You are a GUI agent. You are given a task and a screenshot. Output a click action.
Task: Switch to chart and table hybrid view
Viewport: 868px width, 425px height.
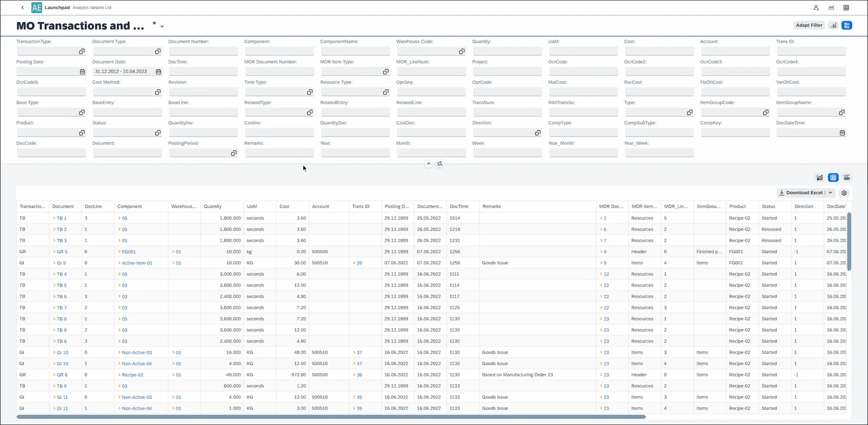pos(847,178)
